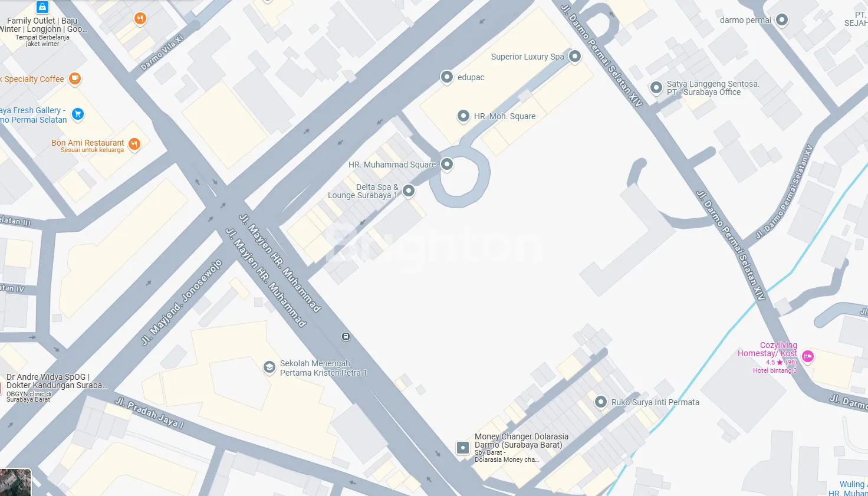The height and width of the screenshot is (496, 868).
Task: Open Sekolah Menengah Kristen Petra 1 school icon
Action: pos(269,368)
